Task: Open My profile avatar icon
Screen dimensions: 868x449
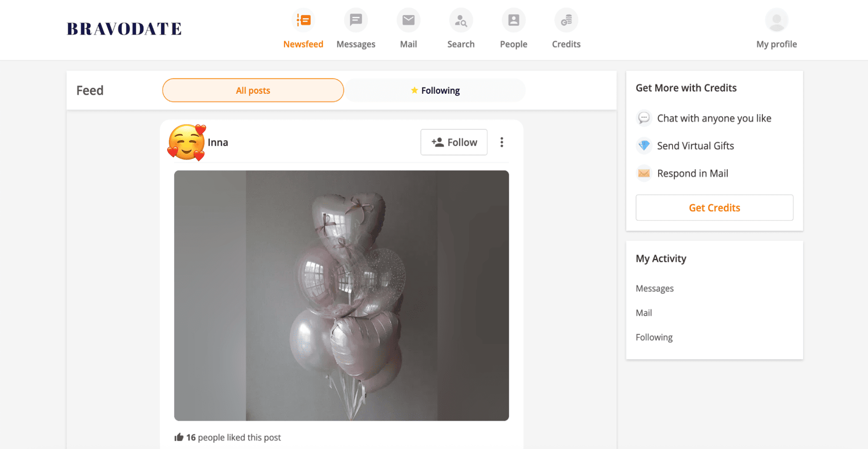Action: point(776,20)
